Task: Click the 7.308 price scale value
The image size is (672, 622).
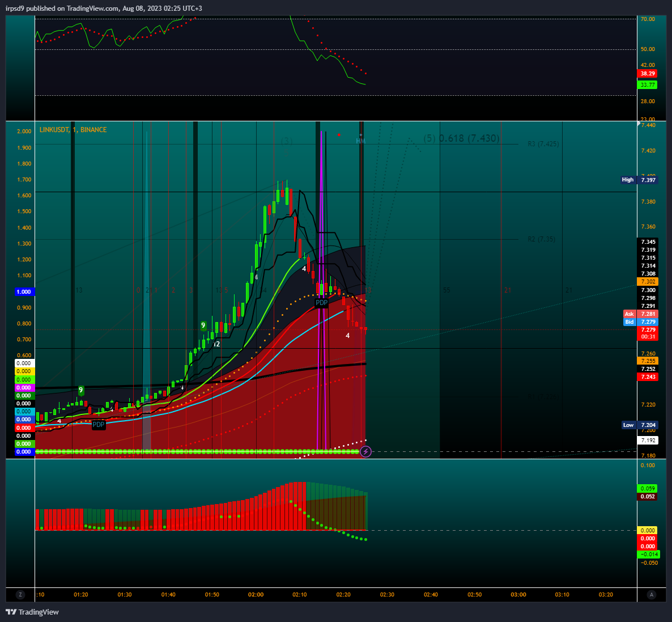Action: [x=648, y=274]
